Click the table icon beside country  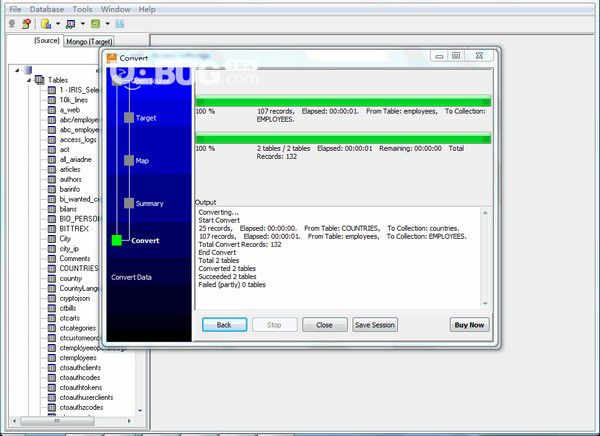pyautogui.click(x=52, y=278)
